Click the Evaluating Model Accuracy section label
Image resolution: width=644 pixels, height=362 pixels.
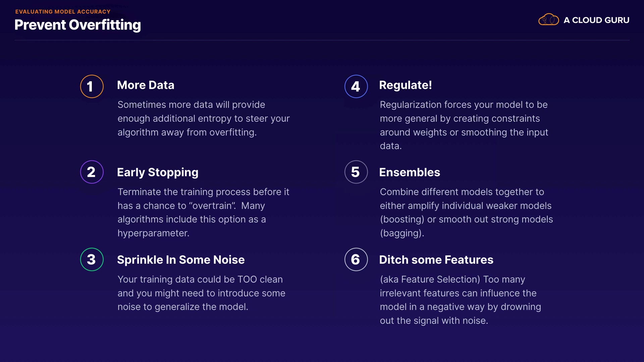tap(63, 12)
